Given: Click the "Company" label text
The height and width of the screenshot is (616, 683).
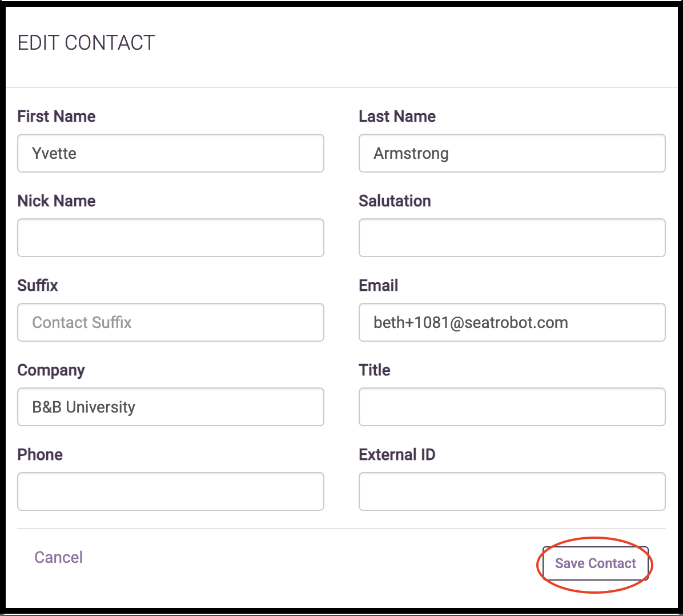Looking at the screenshot, I should point(51,370).
